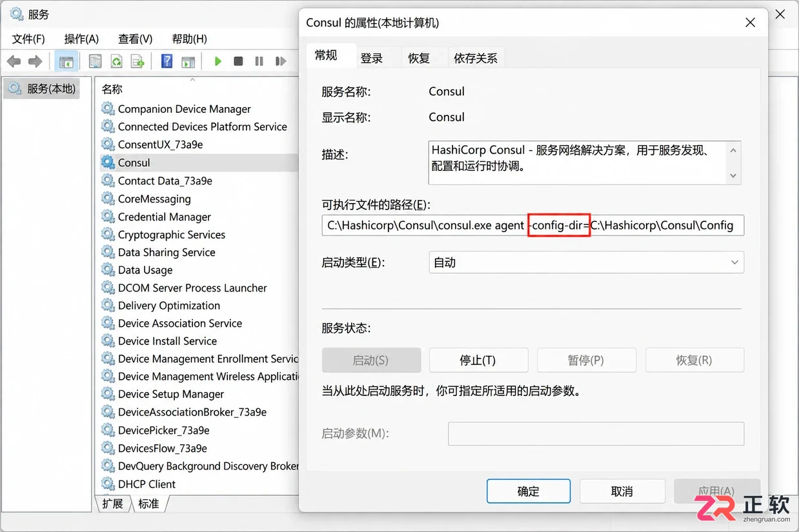Select ConsentUX_73a9e service row

[199, 144]
